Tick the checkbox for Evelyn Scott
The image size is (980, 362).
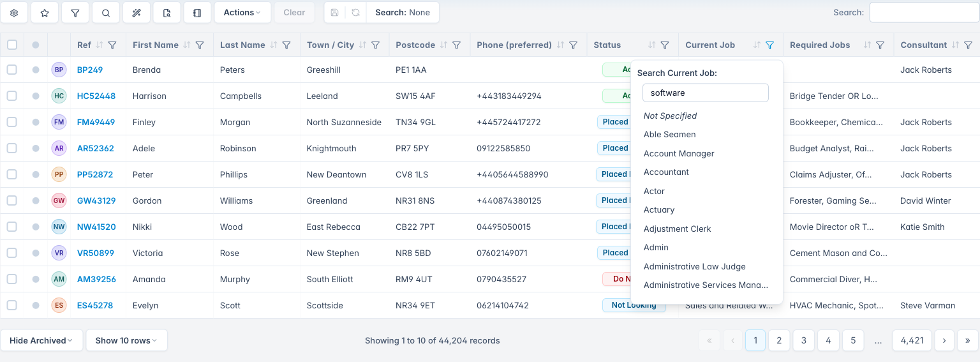[12, 305]
